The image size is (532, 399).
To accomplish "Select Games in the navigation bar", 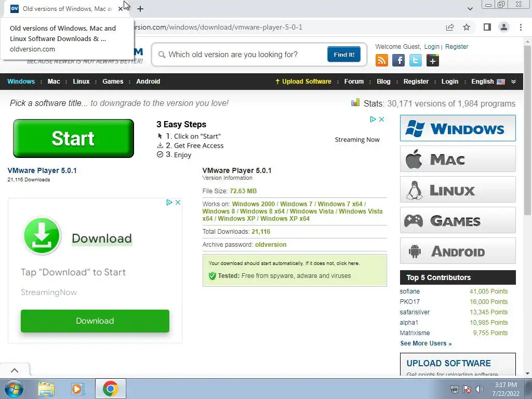I will tap(113, 82).
